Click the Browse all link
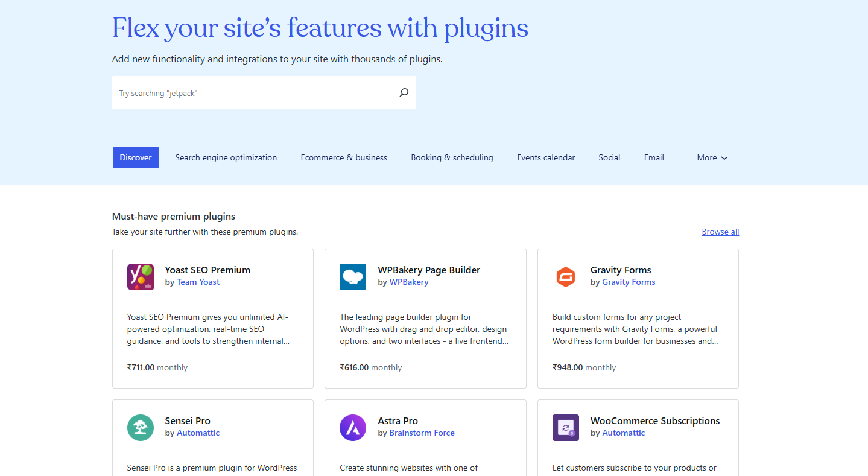This screenshot has width=868, height=476. click(x=720, y=232)
